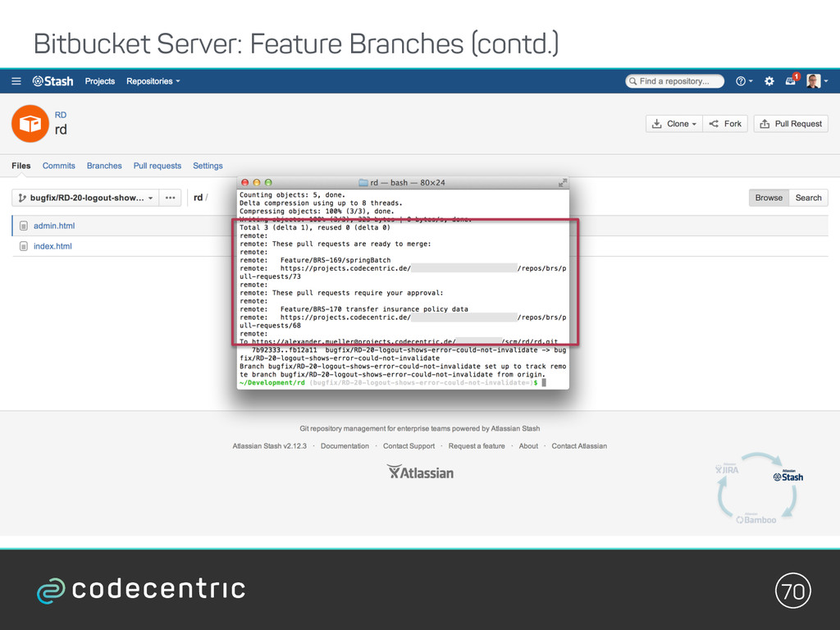Minimize the rd bash terminal window
The image size is (840, 630).
[257, 182]
